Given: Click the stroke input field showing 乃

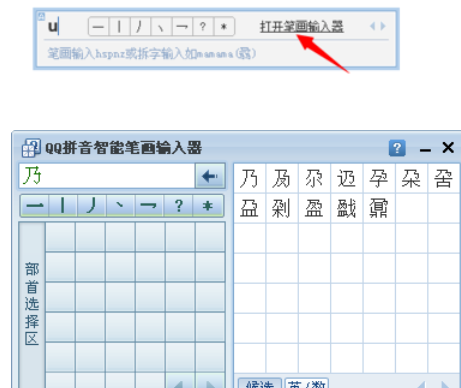Looking at the screenshot, I should point(107,176).
